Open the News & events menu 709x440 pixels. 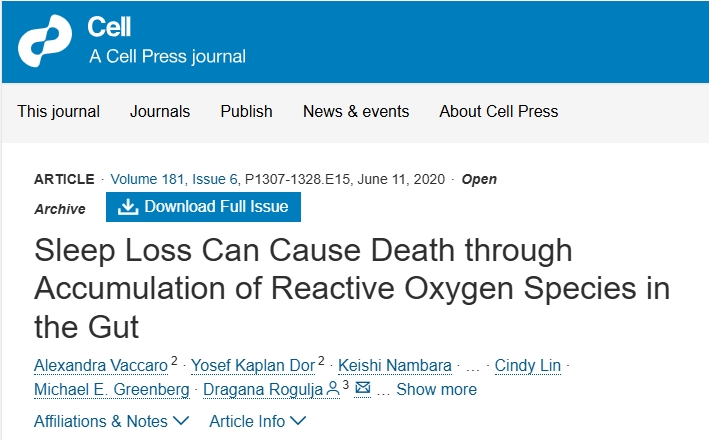point(356,111)
